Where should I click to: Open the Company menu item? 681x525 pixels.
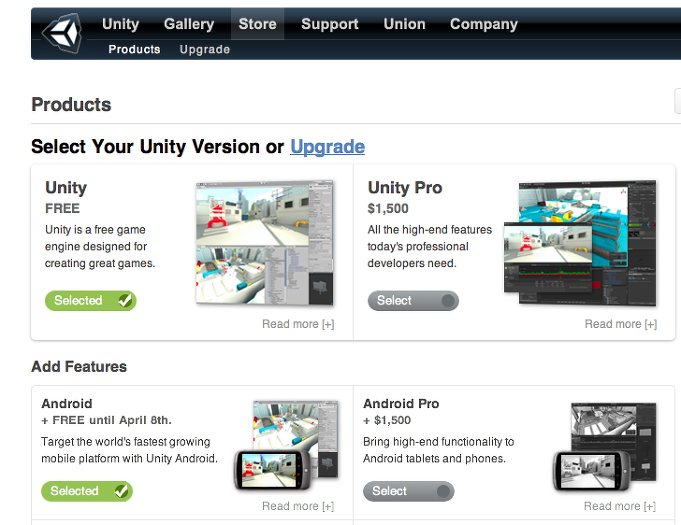484,24
